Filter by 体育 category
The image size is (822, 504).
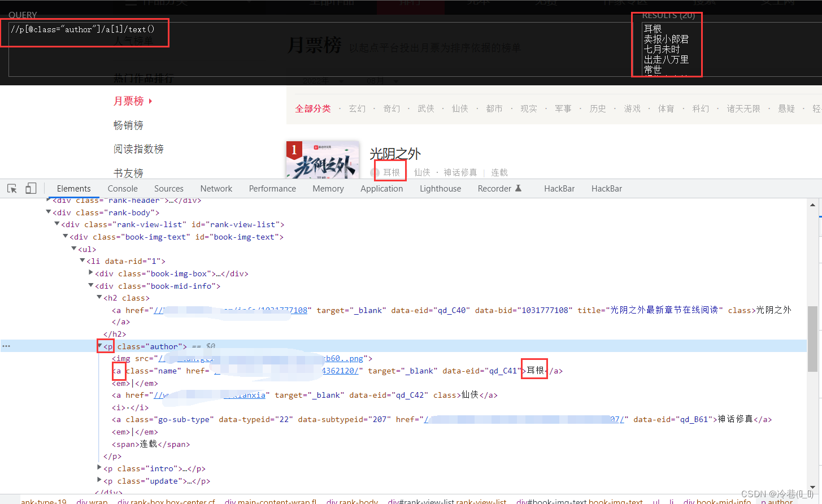click(x=666, y=108)
